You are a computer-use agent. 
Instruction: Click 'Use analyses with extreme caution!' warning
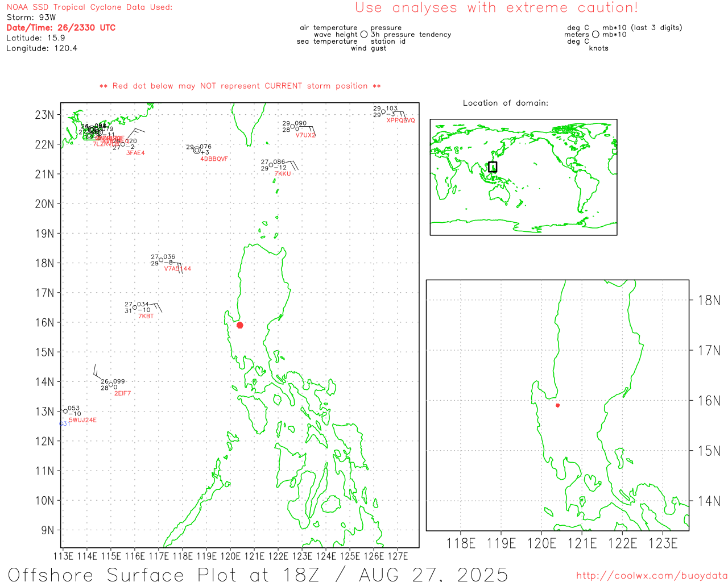497,7
